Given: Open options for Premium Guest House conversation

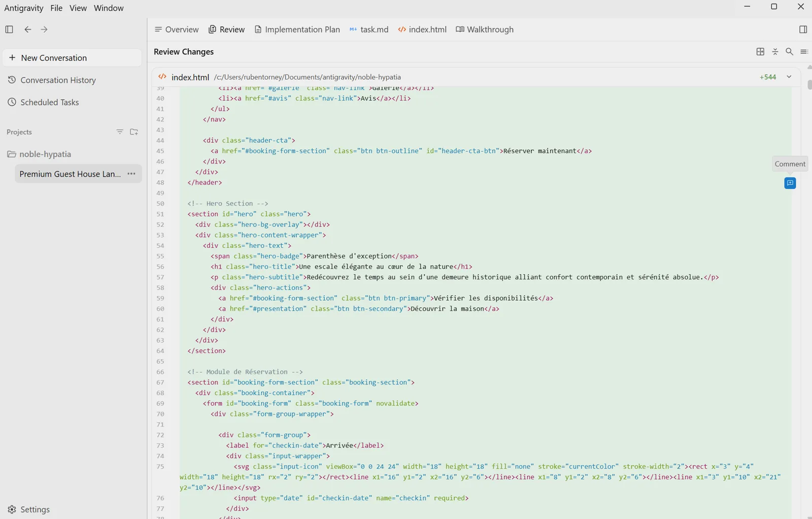Looking at the screenshot, I should (x=131, y=174).
